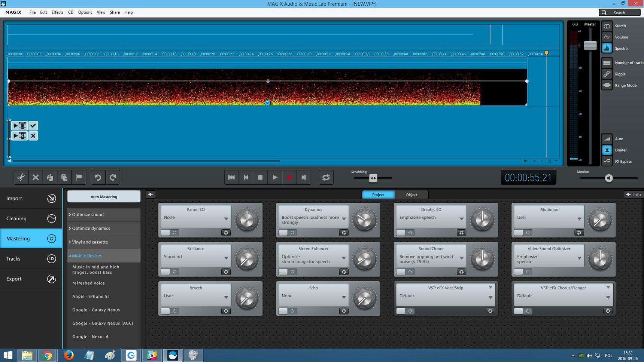Click the Number of tracks icon
The width and height of the screenshot is (644, 362).
tap(607, 63)
